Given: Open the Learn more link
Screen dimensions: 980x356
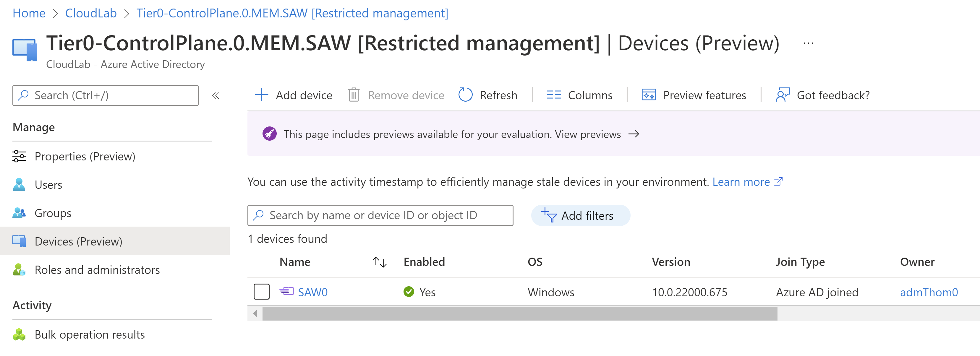Looking at the screenshot, I should (x=741, y=182).
